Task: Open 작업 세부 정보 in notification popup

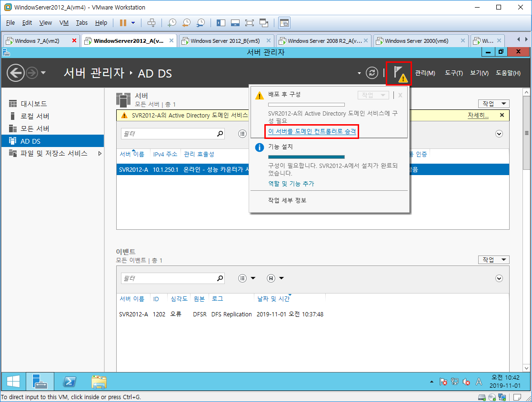Action: coord(287,200)
